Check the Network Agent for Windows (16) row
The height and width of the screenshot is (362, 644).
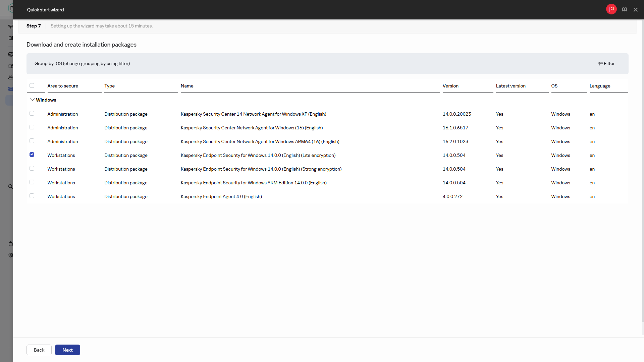(32, 127)
